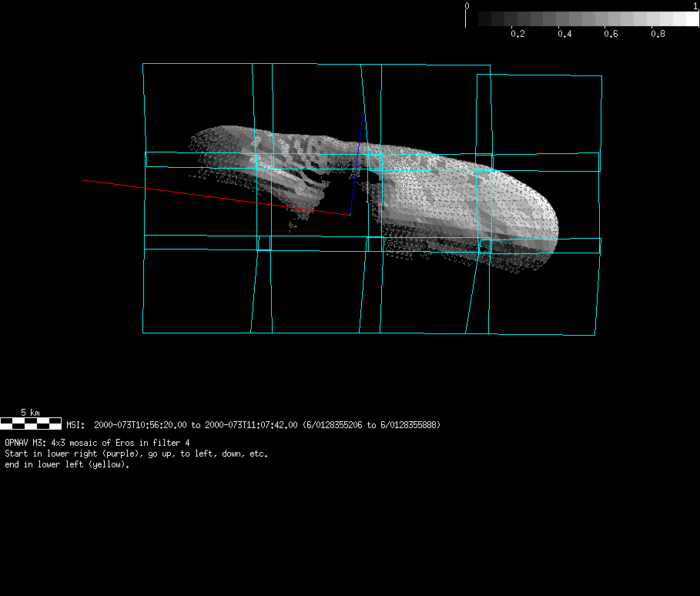Click the top end of the blue line
The height and width of the screenshot is (596, 700).
point(364,117)
